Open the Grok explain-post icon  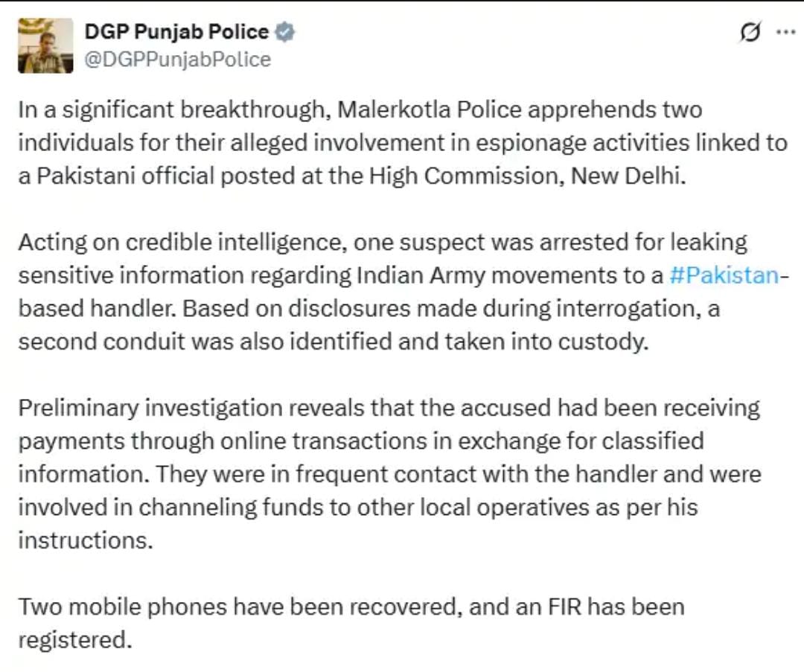click(749, 32)
